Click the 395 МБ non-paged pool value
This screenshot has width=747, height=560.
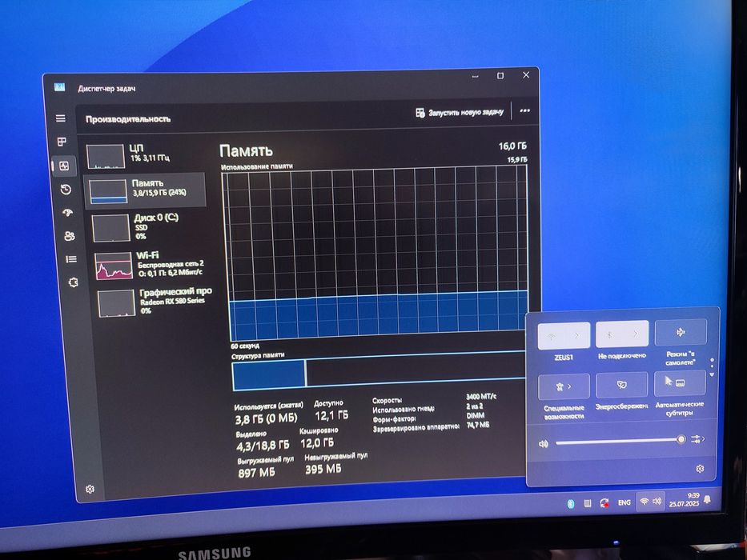click(x=323, y=469)
